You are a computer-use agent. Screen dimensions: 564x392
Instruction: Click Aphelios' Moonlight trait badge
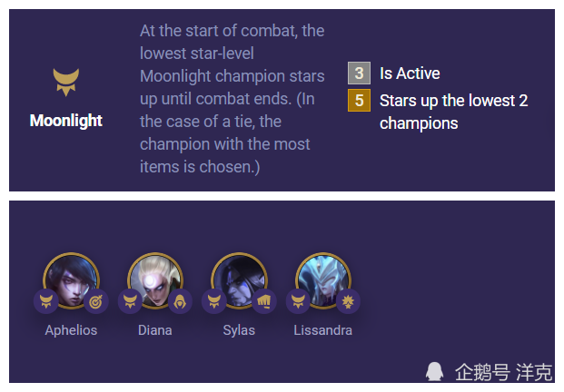(x=46, y=301)
